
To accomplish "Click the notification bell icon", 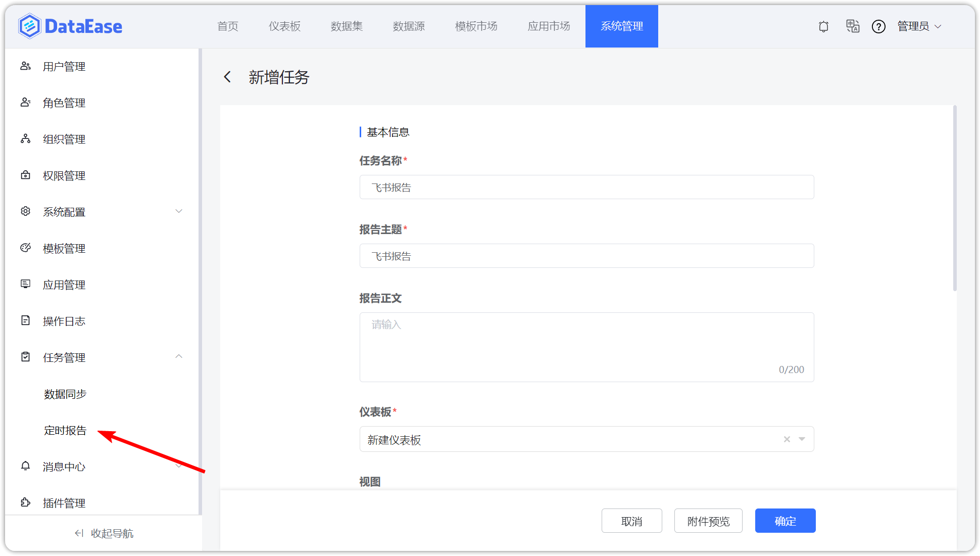I will click(823, 26).
